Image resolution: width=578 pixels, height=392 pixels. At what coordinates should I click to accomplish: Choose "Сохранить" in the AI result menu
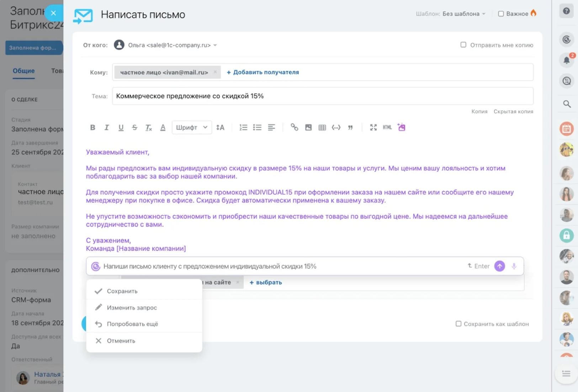(122, 291)
